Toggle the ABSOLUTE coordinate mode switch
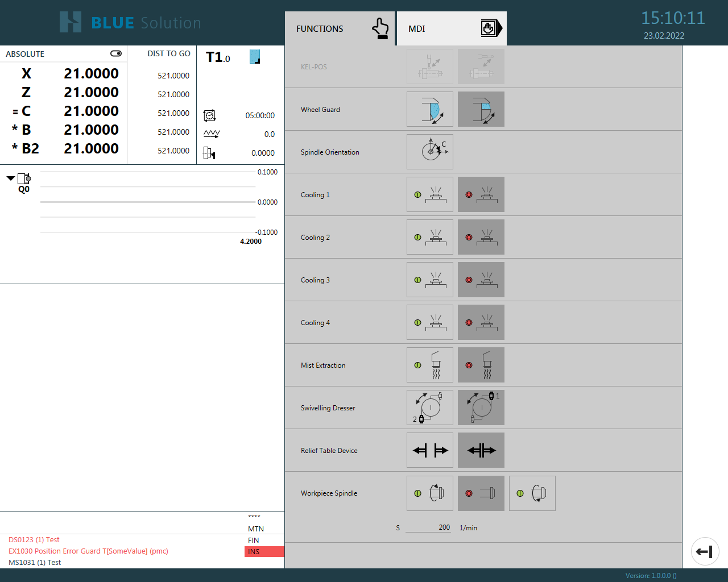The height and width of the screenshot is (582, 728). click(x=116, y=53)
